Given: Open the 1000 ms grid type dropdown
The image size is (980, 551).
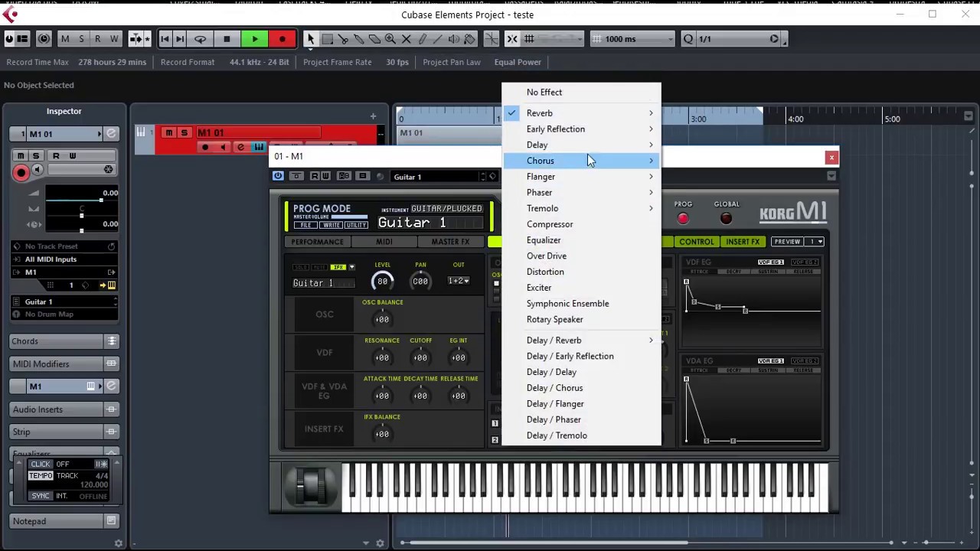Looking at the screenshot, I should tap(633, 39).
